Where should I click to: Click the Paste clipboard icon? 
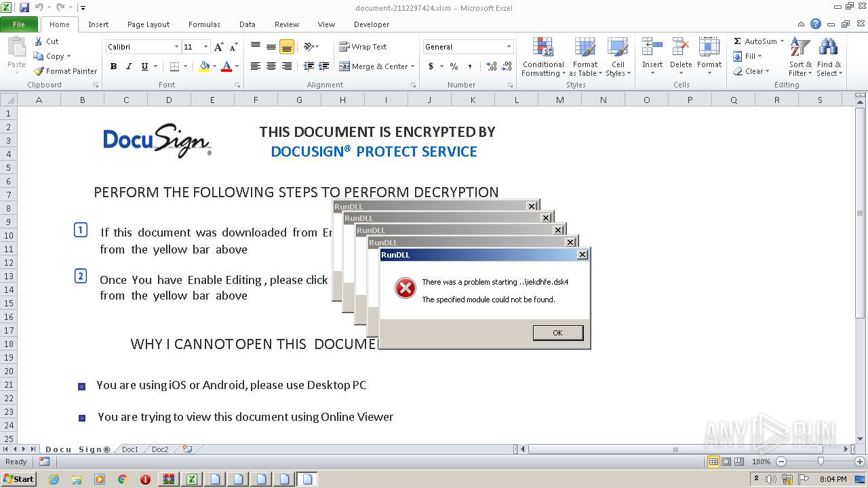tap(16, 48)
